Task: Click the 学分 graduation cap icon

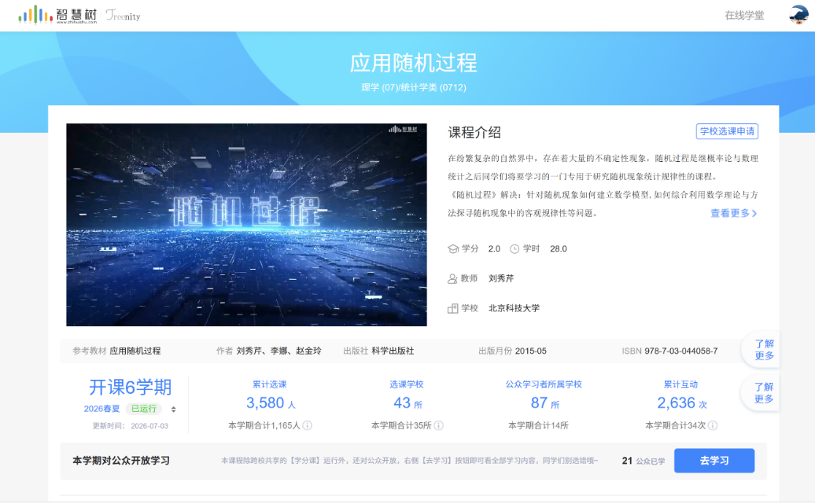Action: coord(452,249)
